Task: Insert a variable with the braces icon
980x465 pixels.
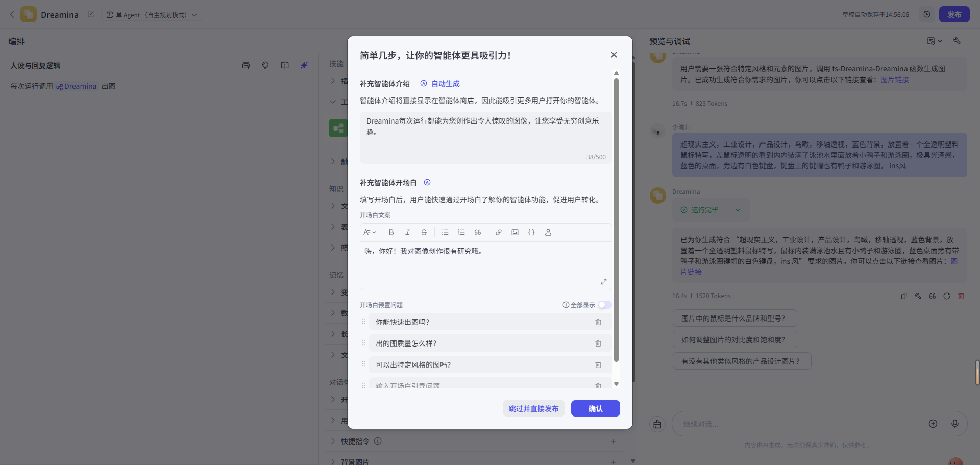Action: [531, 232]
